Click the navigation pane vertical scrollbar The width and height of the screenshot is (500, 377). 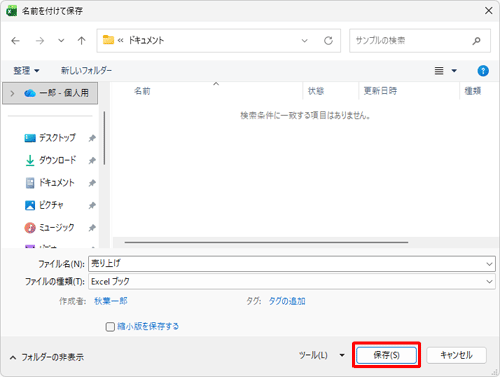tap(104, 138)
